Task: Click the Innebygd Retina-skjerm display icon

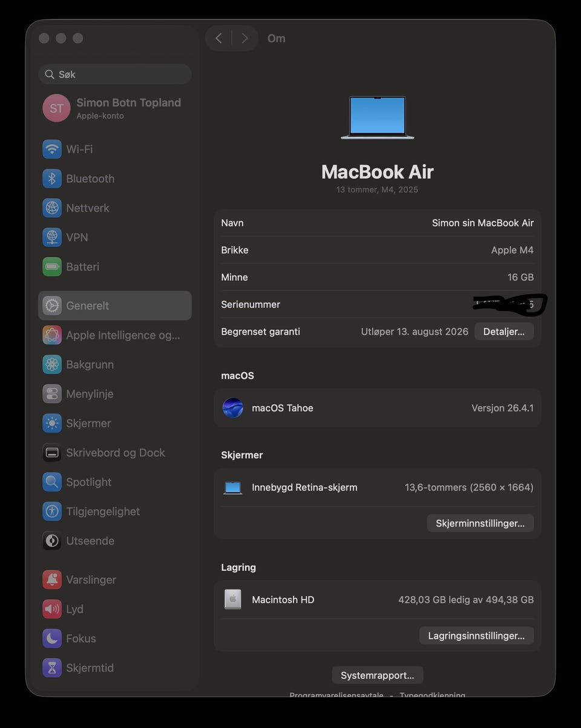Action: coord(233,488)
